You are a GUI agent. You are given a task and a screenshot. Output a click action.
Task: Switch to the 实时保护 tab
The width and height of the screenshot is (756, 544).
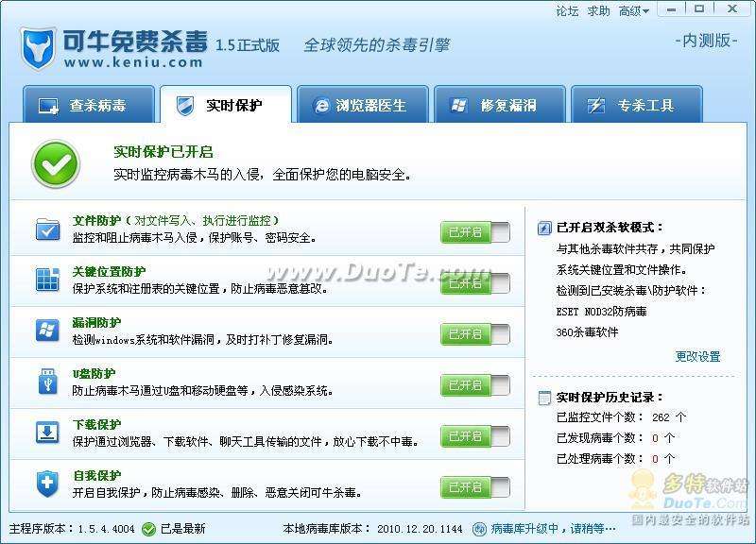pyautogui.click(x=226, y=105)
